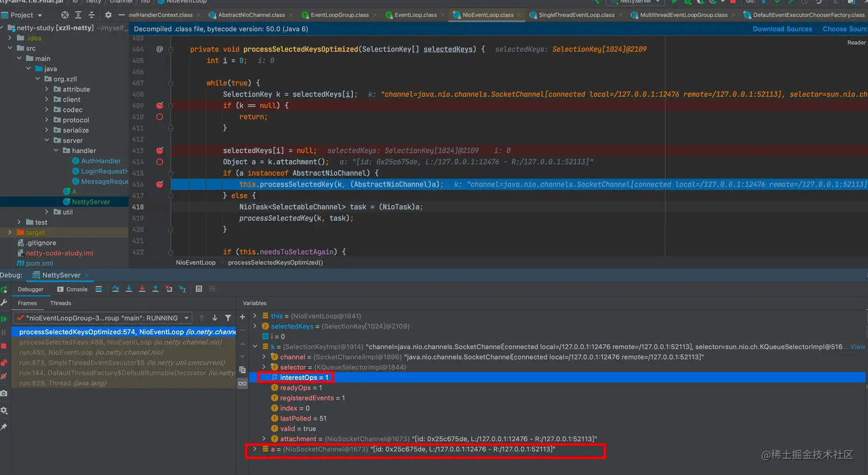Click processSelectedKeyOptimized() breadcrumb

[x=276, y=262]
